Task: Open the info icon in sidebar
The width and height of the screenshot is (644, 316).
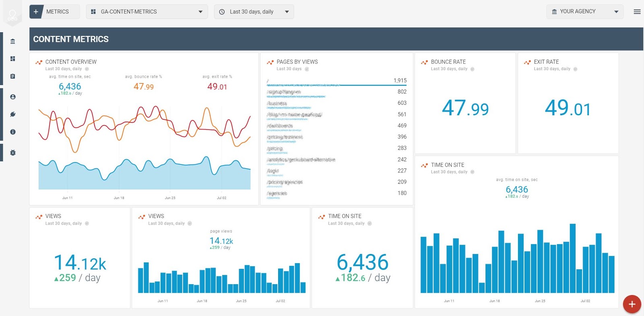Action: (13, 132)
